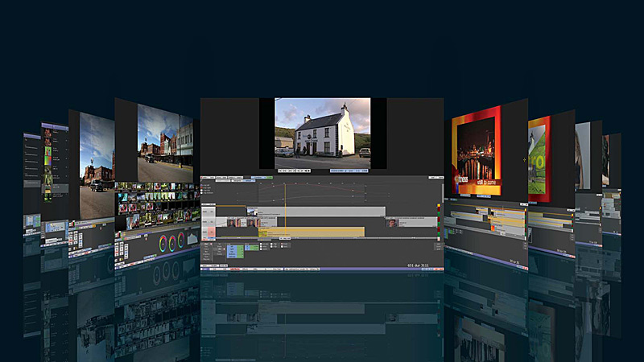Click the green-background title preview panel

pos(539,158)
